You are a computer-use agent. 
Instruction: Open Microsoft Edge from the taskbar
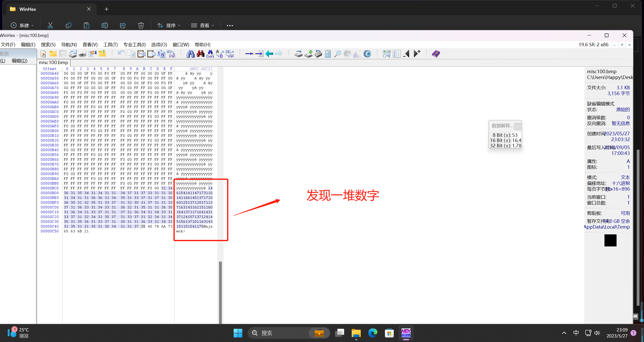[373, 333]
